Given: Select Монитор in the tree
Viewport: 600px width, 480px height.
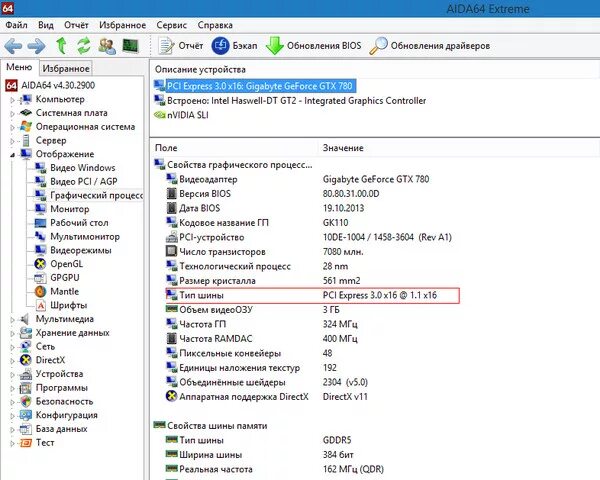Looking at the screenshot, I should click(x=70, y=209).
